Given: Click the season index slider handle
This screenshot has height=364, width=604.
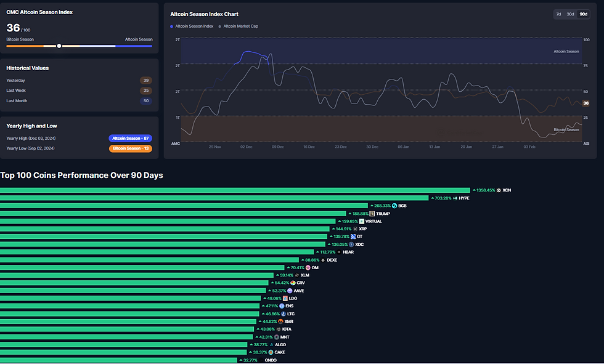Looking at the screenshot, I should point(59,46).
